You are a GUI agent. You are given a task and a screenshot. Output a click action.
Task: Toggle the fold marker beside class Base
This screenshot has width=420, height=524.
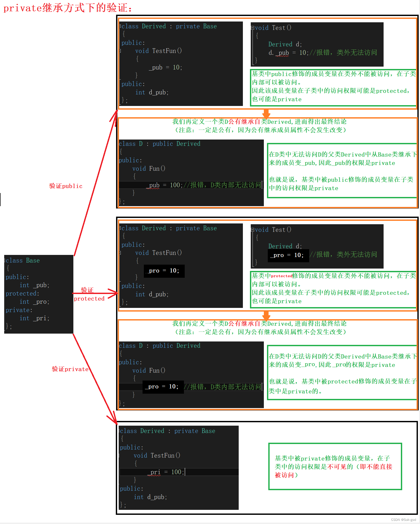(x=5, y=260)
